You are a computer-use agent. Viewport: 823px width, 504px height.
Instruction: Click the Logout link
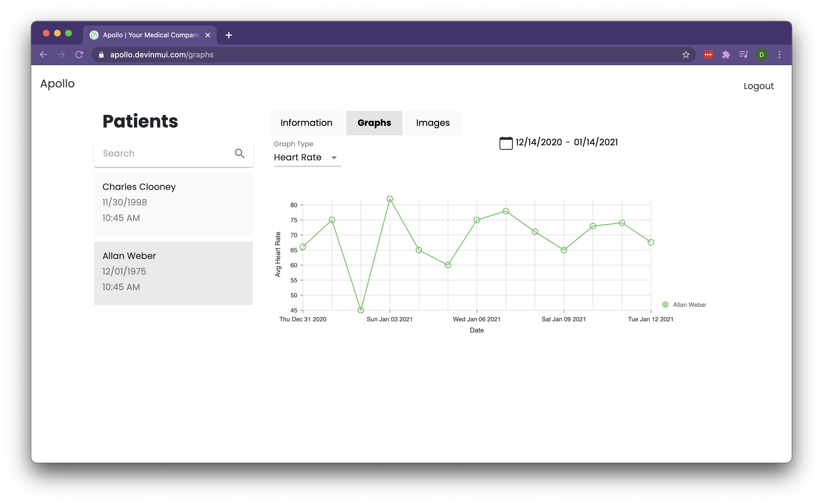click(x=758, y=86)
